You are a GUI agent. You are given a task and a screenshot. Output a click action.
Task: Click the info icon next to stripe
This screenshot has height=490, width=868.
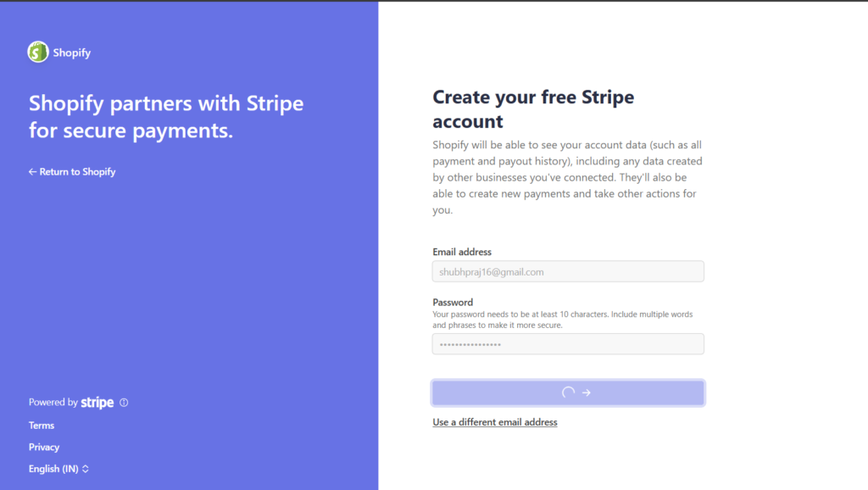click(x=124, y=403)
